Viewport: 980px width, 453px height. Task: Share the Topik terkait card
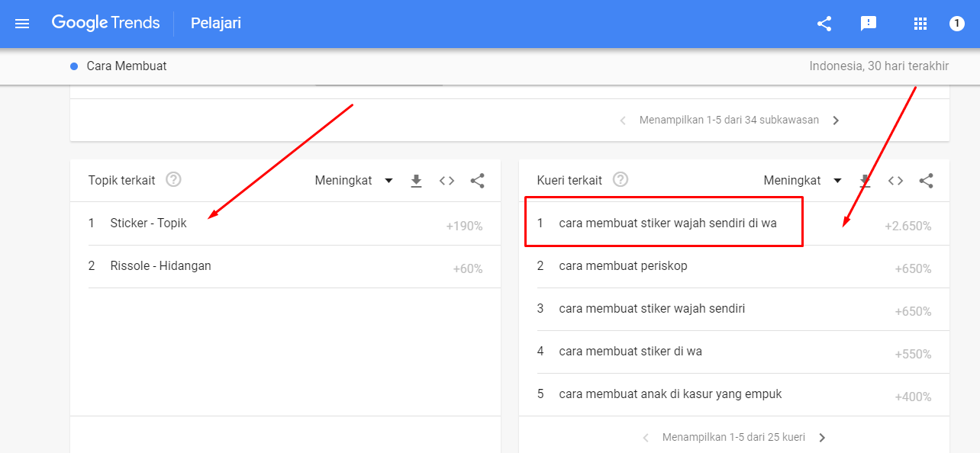[x=478, y=181]
